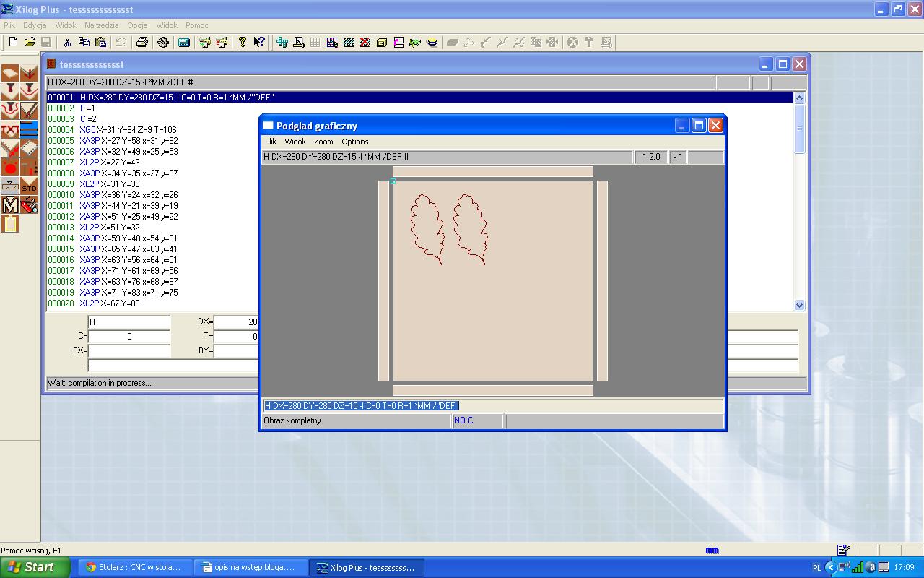The height and width of the screenshot is (578, 924).
Task: Print the current program
Action: tap(141, 42)
